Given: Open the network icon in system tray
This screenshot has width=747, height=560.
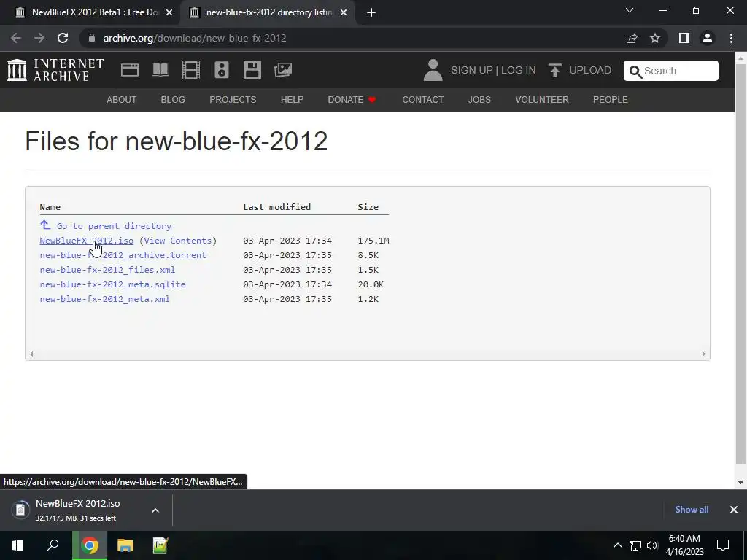Looking at the screenshot, I should 635,545.
